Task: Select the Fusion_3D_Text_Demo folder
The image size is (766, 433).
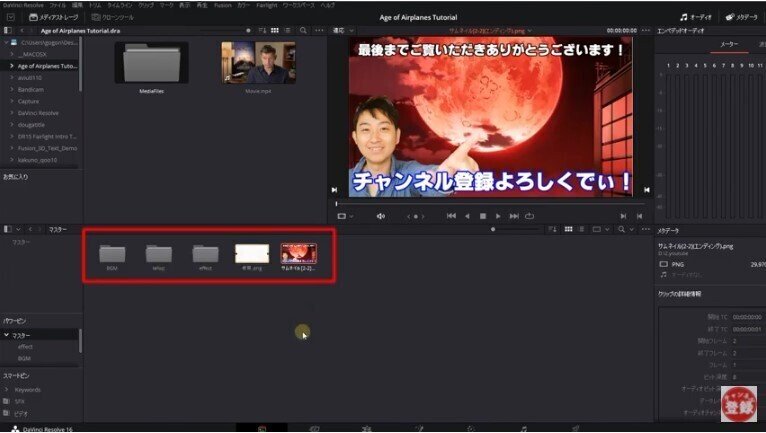Action: tap(47, 148)
